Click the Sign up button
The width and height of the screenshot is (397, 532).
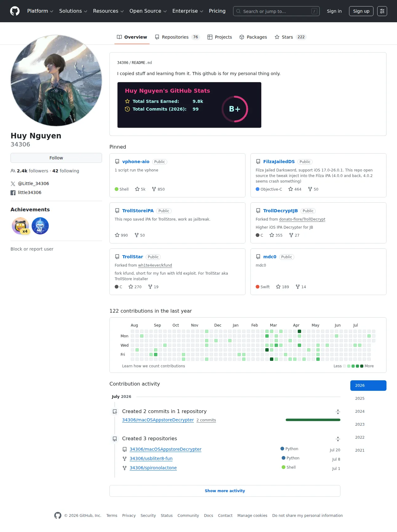[x=361, y=11]
